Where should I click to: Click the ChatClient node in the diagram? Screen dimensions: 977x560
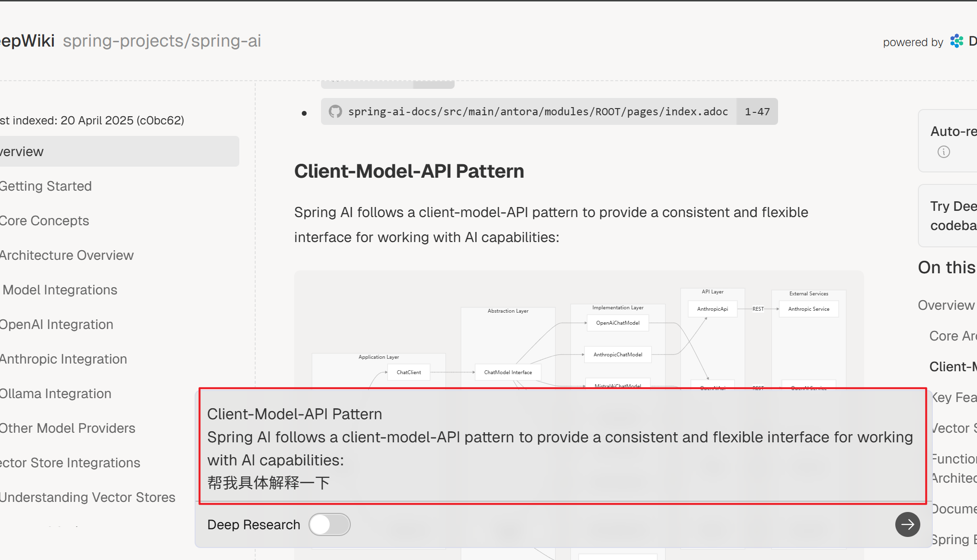click(408, 372)
